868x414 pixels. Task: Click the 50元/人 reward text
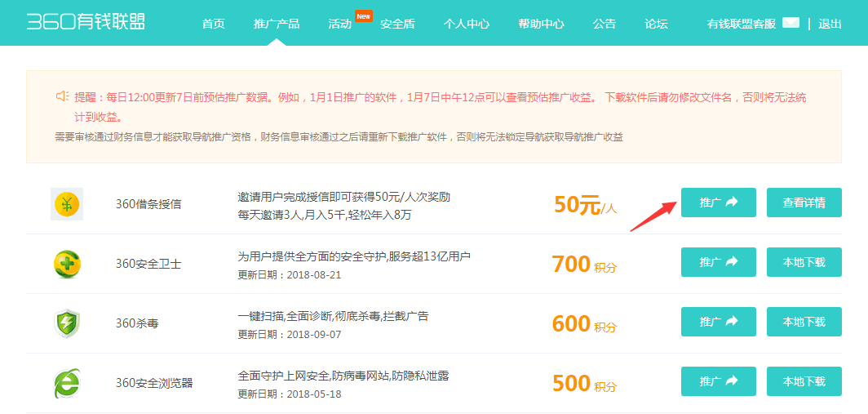pyautogui.click(x=585, y=205)
